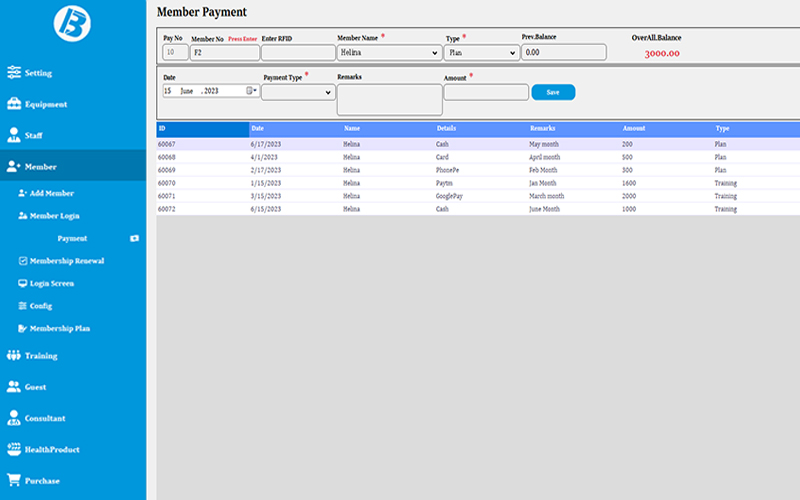
Task: Sort by the Type column header
Action: (757, 129)
